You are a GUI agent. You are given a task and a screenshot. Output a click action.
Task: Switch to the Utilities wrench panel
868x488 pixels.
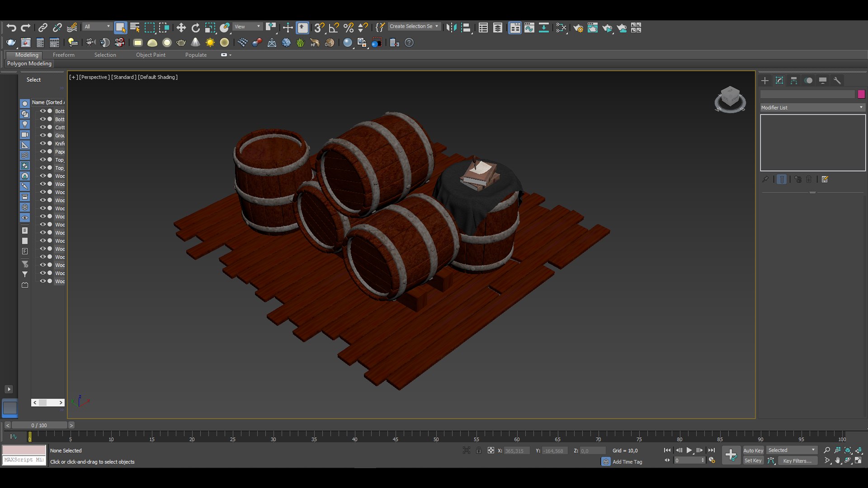click(x=837, y=80)
